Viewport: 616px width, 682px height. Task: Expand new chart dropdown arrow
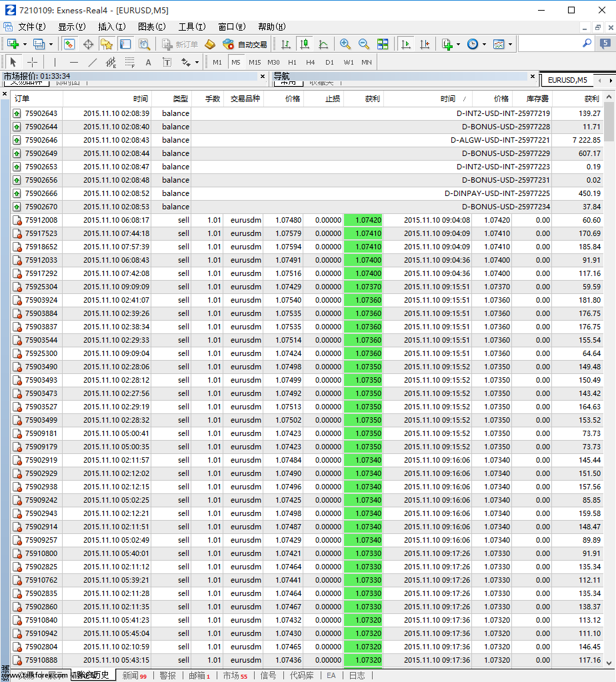click(25, 45)
